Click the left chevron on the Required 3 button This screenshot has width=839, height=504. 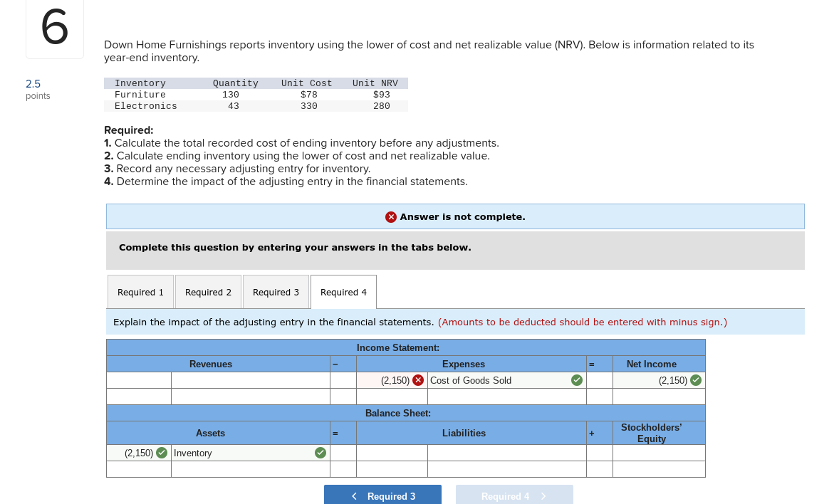point(355,495)
